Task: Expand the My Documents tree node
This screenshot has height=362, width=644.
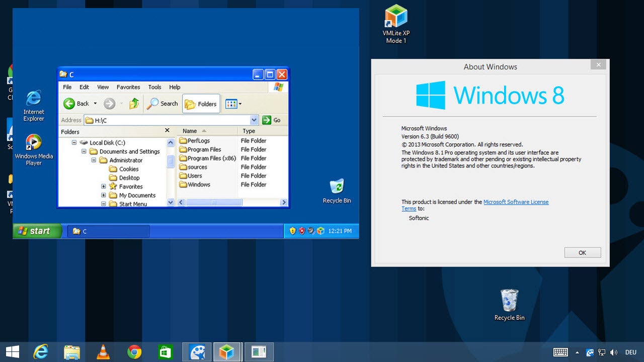Action: [104, 196]
